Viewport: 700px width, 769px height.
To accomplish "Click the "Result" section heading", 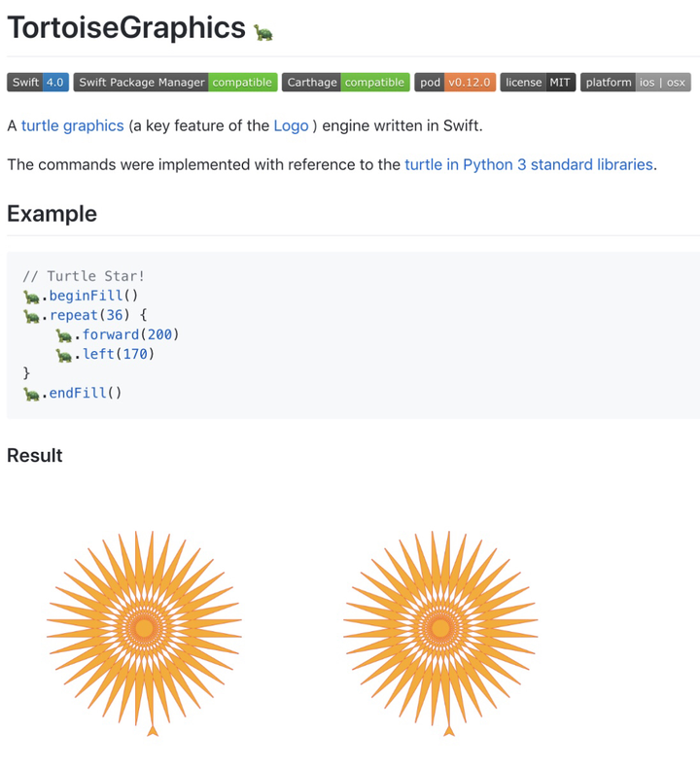I will 35,455.
